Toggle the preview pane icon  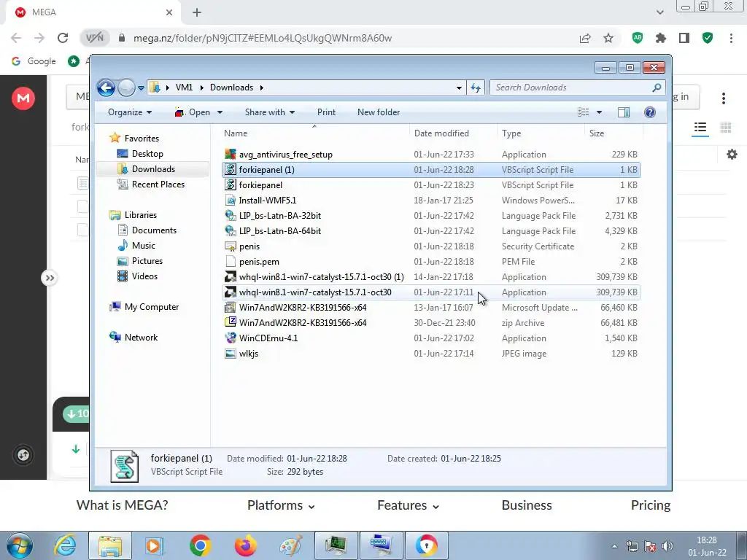pos(624,112)
